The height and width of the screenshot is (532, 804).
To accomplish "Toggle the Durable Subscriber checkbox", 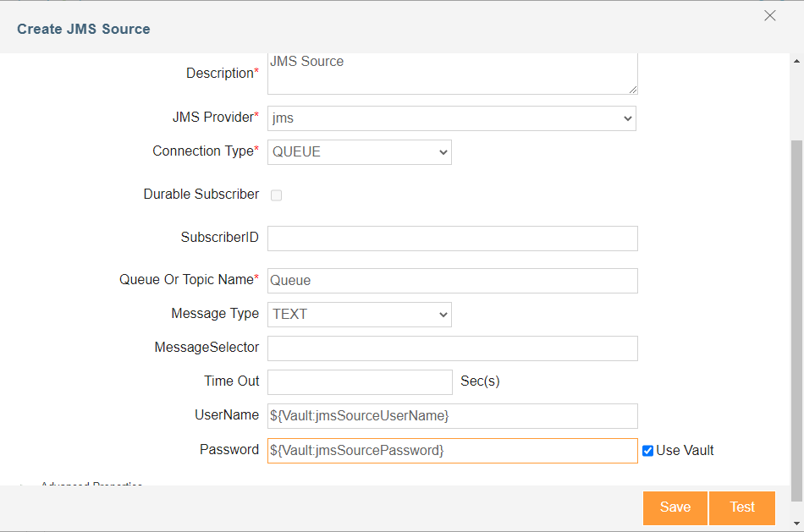I will coord(276,195).
